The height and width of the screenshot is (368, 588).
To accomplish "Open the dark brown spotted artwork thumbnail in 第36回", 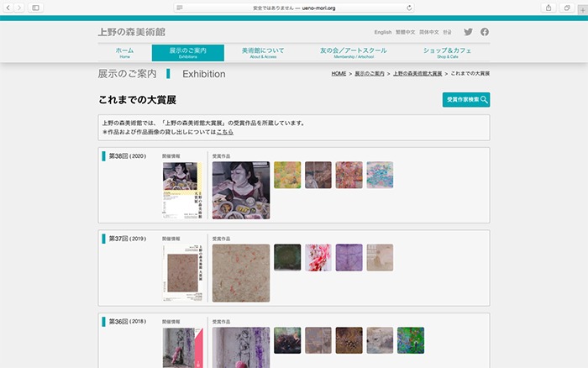I will (x=349, y=340).
